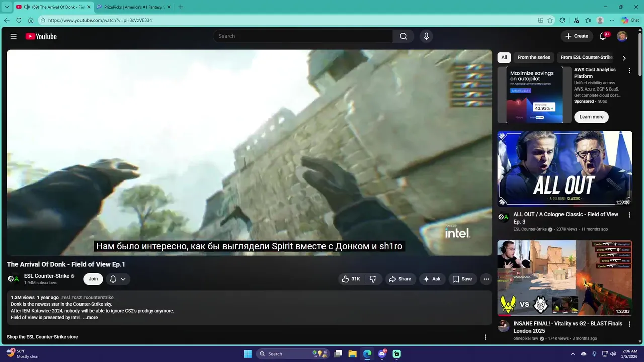
Task: Open ESL Counter-Strike channel name link
Action: pyautogui.click(x=46, y=276)
